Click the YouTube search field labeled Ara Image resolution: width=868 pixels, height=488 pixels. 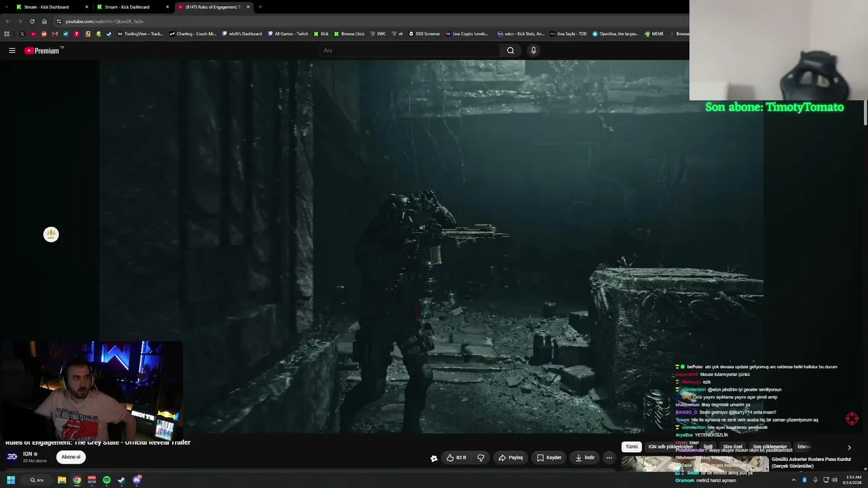pos(409,50)
